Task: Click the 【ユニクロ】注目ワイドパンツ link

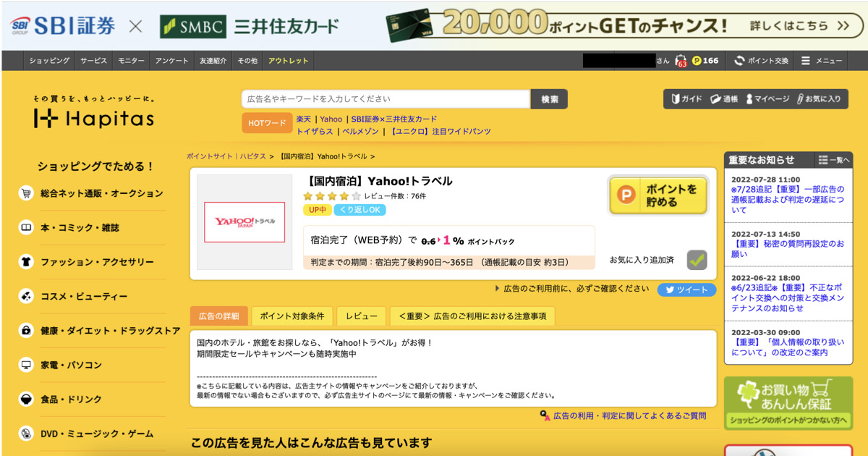Action: pyautogui.click(x=441, y=131)
